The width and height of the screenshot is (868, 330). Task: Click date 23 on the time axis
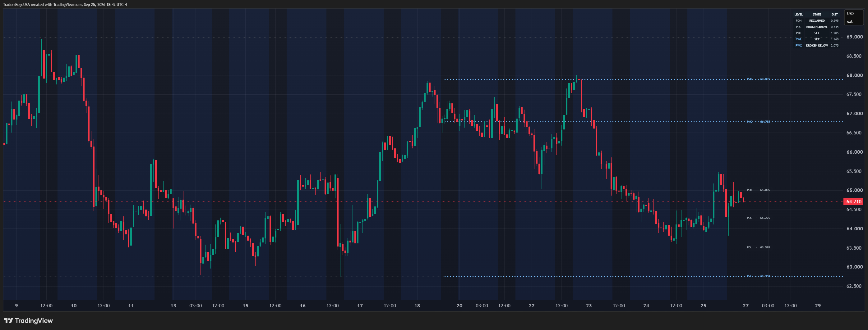pyautogui.click(x=589, y=306)
